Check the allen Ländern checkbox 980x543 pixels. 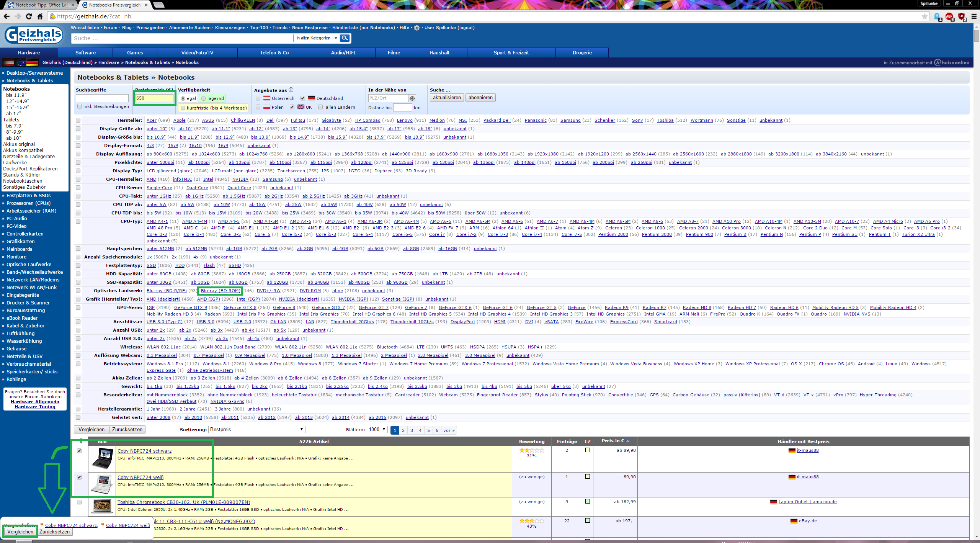click(320, 107)
